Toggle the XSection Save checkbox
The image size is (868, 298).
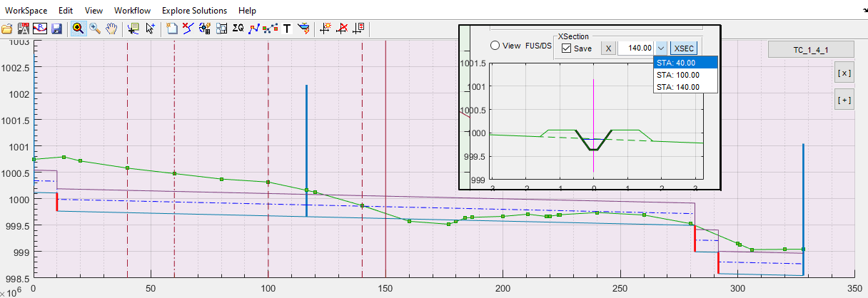567,48
